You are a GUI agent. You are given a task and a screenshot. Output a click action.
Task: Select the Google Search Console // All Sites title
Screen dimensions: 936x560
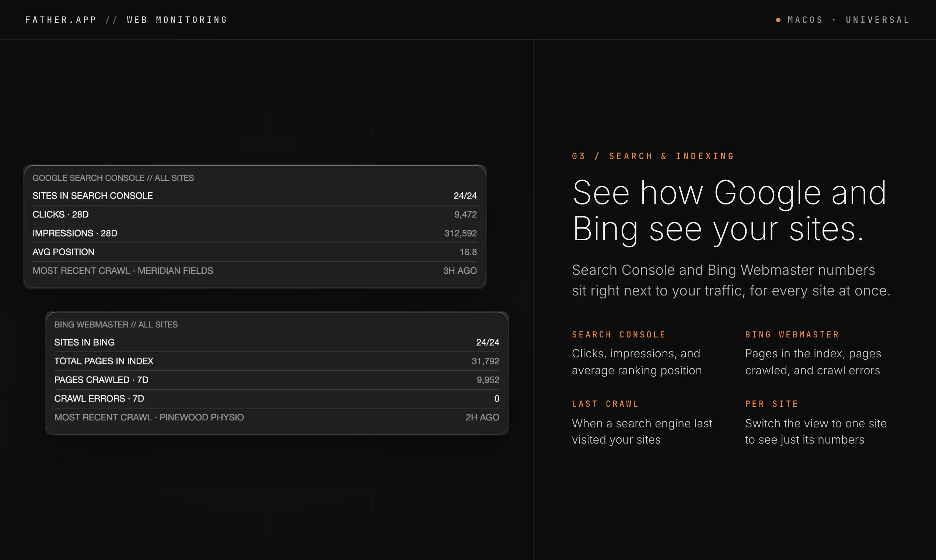(x=113, y=178)
